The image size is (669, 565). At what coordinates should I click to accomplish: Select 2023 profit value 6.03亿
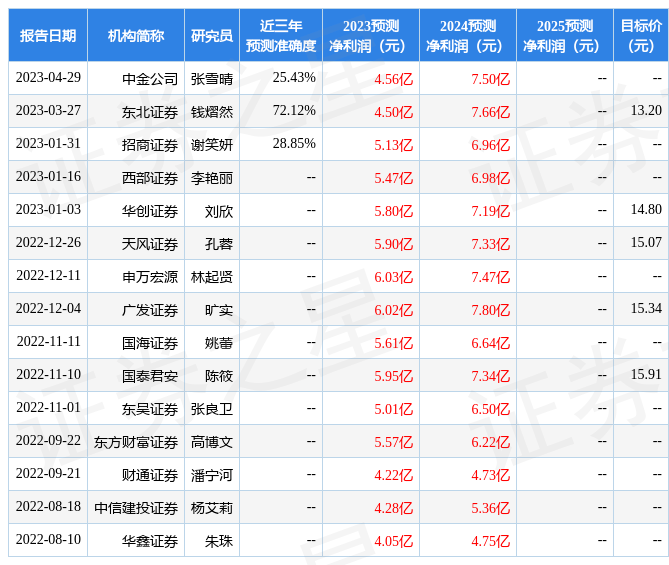(x=393, y=277)
